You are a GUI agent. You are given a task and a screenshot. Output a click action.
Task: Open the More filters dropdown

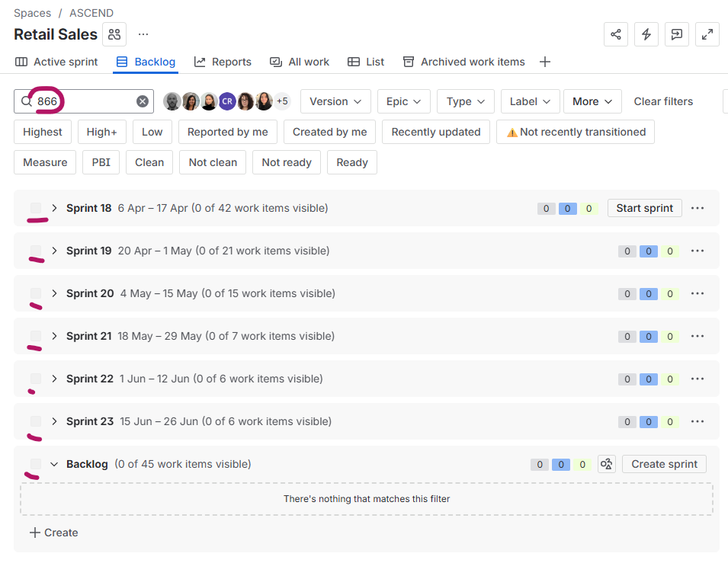click(592, 101)
